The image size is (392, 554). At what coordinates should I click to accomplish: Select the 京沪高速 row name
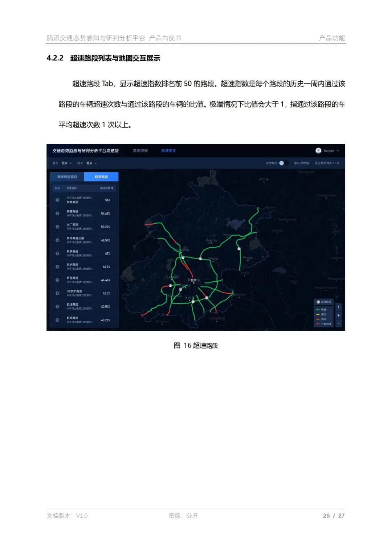pos(72,265)
